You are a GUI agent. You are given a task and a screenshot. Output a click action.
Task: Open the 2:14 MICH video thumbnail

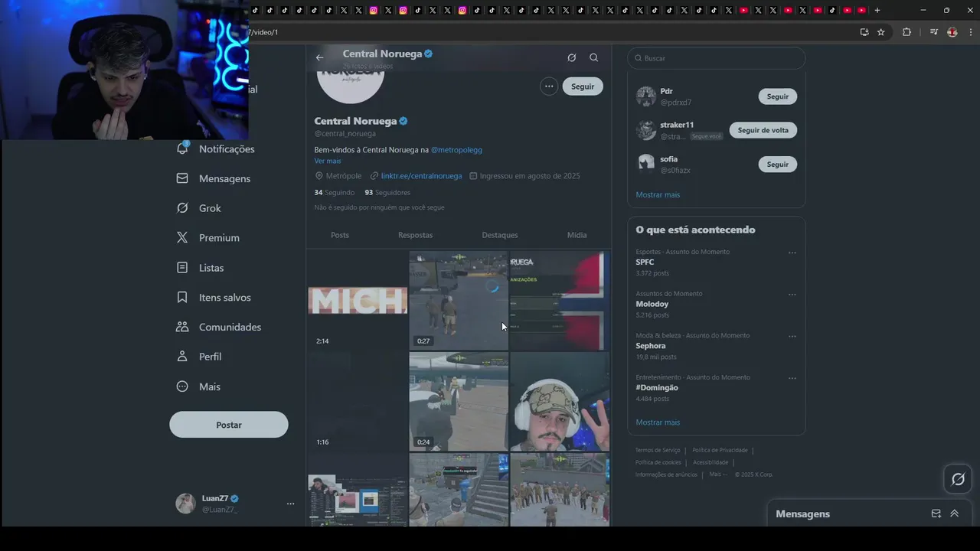[358, 300]
